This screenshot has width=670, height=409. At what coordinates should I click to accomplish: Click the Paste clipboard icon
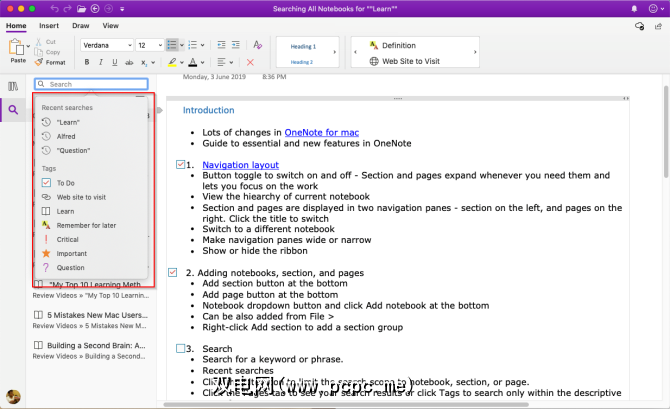[16, 49]
